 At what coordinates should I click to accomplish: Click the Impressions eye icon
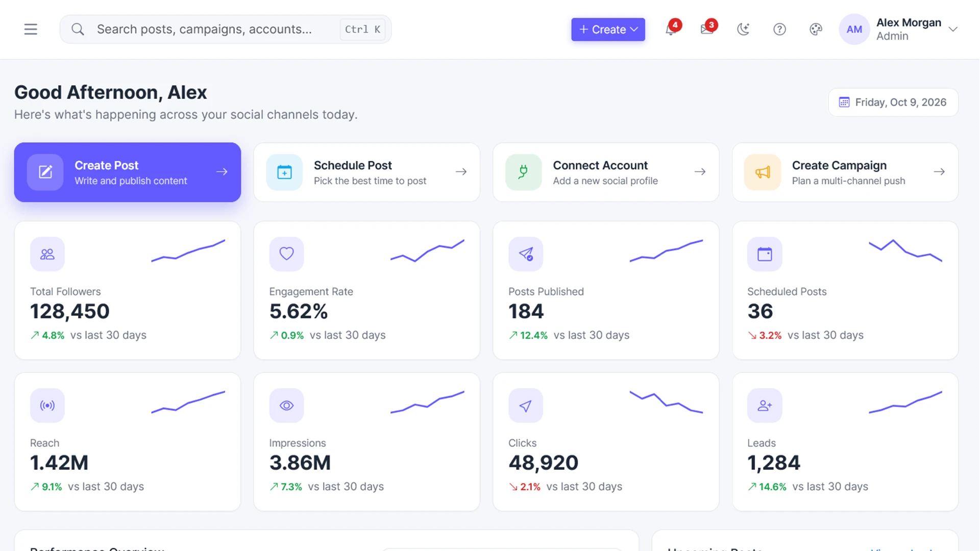pos(286,406)
